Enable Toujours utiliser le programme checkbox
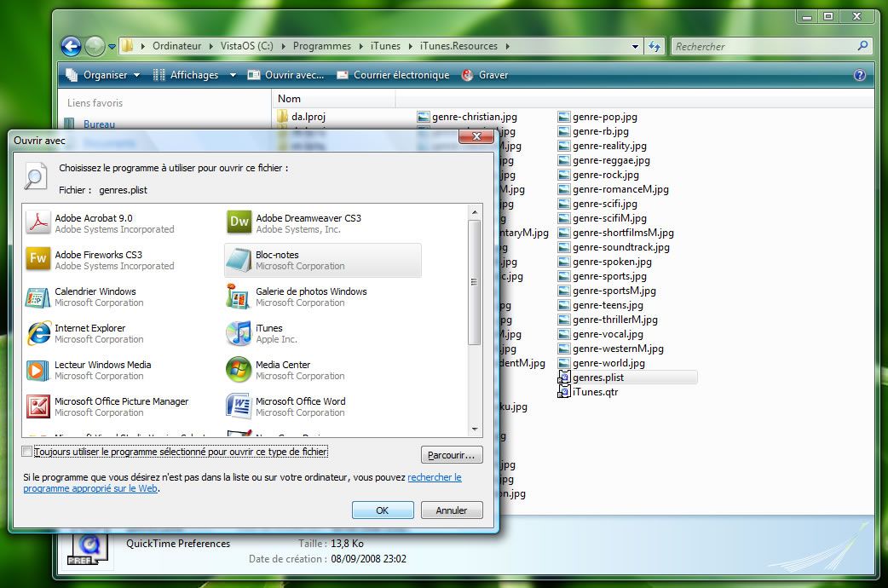Viewport: 888px width, 588px height. 26,452
